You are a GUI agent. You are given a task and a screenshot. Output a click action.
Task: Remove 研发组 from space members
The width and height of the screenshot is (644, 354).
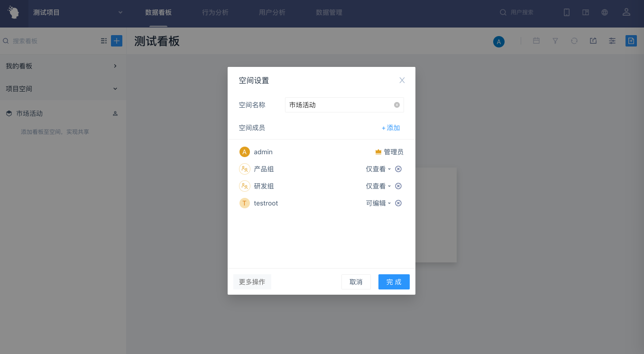tap(398, 186)
